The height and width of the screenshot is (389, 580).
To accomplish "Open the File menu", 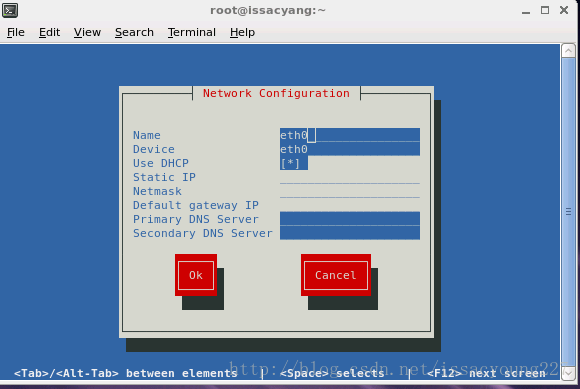I will click(16, 33).
